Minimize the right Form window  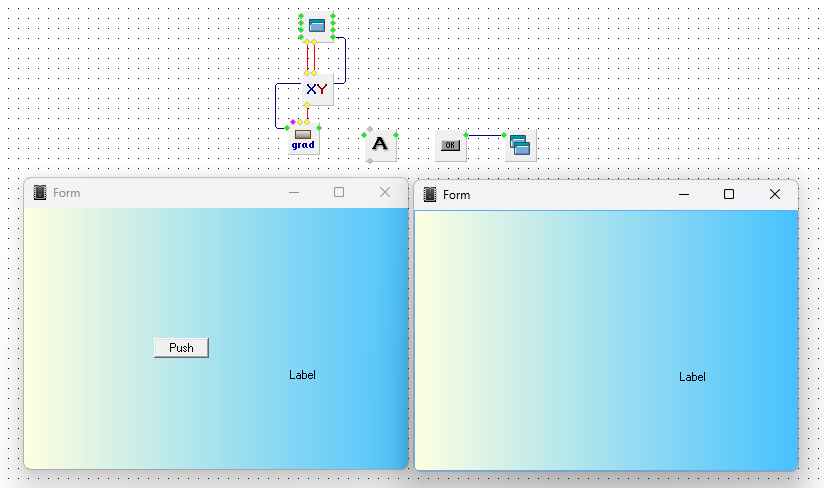coord(684,194)
